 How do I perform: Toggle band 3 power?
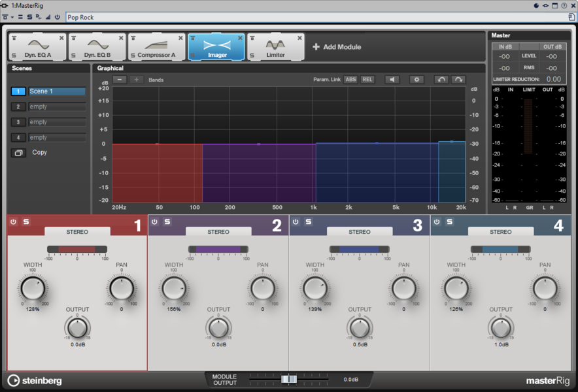(296, 221)
